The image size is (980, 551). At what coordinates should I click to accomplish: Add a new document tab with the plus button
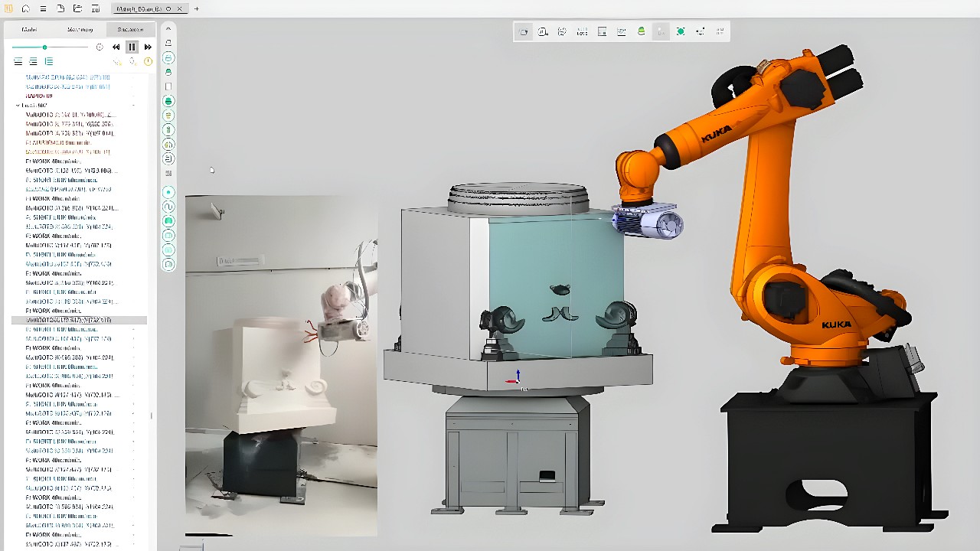click(197, 8)
